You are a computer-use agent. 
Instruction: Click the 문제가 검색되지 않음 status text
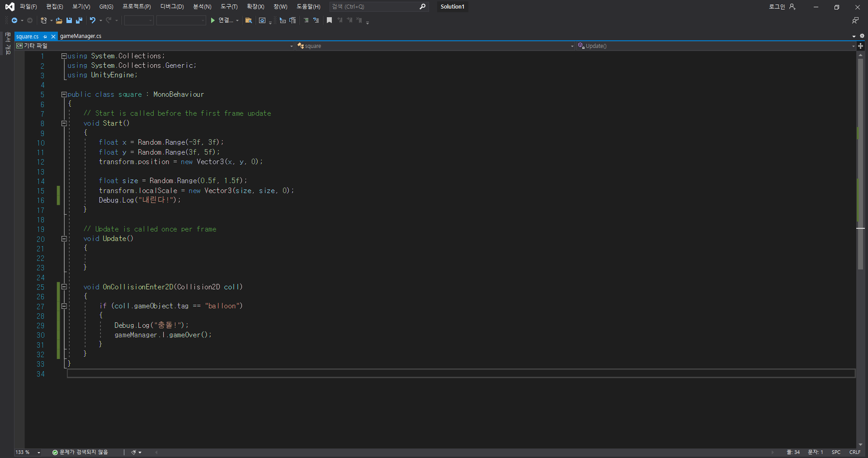tap(84, 452)
